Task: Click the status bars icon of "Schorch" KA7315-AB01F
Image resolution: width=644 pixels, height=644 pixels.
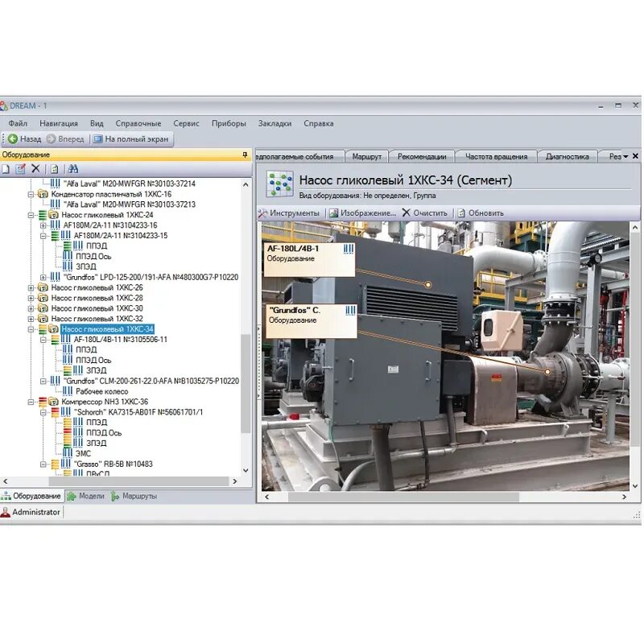Action: (56, 412)
